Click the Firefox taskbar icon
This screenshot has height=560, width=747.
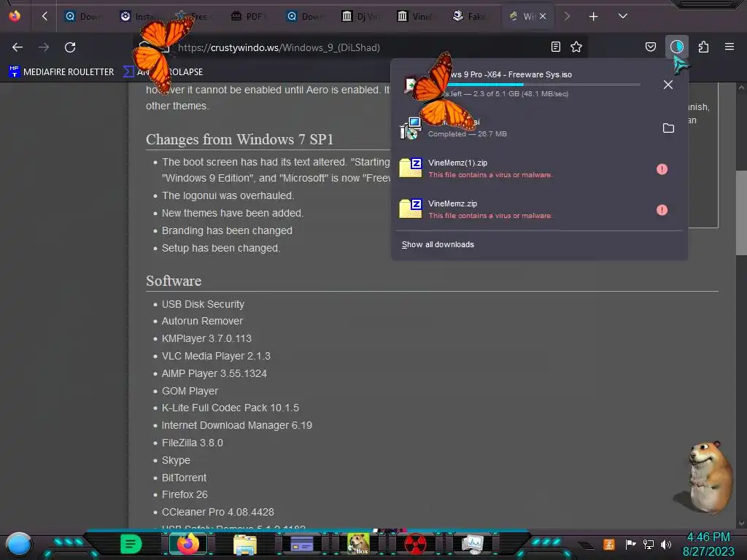(187, 544)
